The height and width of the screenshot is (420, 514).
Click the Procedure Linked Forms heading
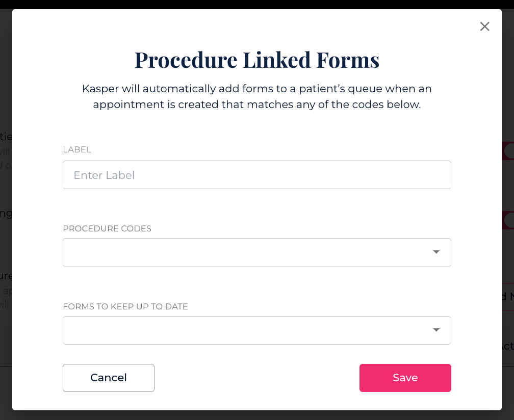(256, 60)
